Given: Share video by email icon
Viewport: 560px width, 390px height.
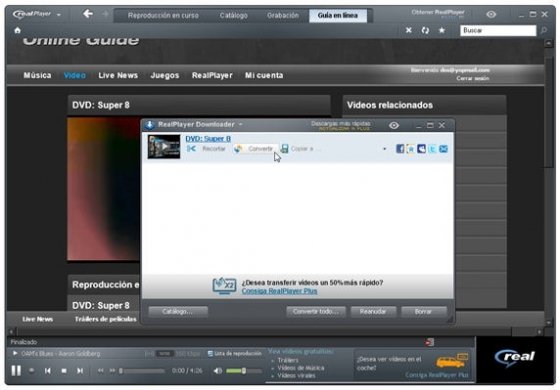Looking at the screenshot, I should [x=443, y=149].
